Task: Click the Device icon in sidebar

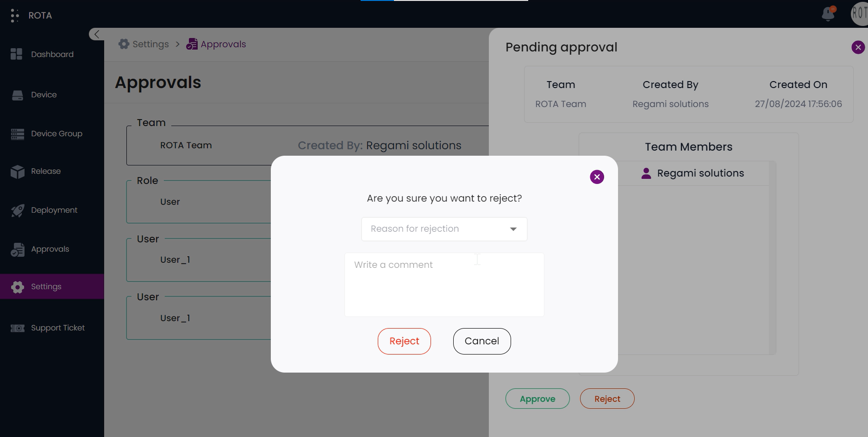Action: [x=18, y=95]
